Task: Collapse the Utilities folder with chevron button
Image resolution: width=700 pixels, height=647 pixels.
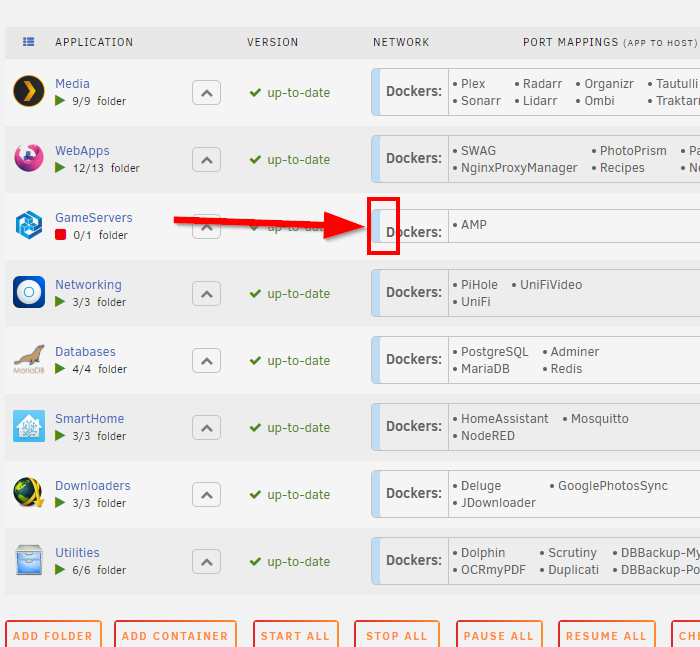Action: 206,562
